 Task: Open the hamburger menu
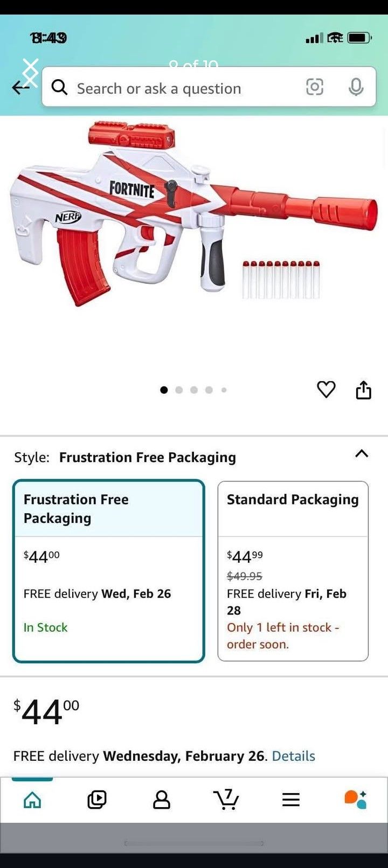pos(291,800)
